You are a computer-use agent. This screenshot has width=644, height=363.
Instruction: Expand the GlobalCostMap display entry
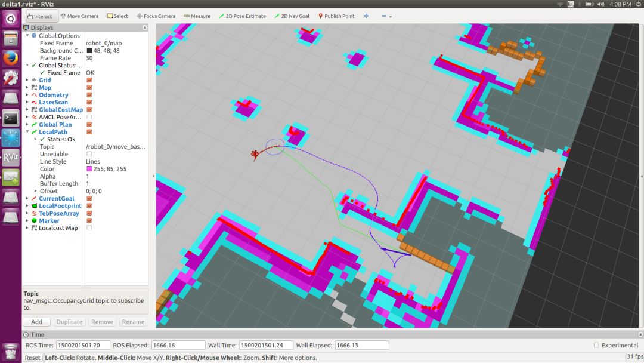click(27, 110)
